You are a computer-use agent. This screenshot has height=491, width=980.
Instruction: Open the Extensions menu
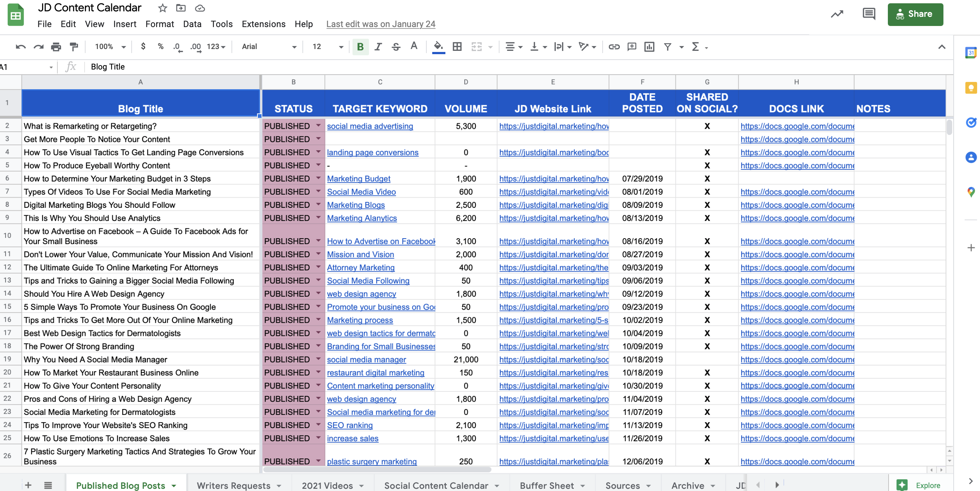[x=263, y=24]
